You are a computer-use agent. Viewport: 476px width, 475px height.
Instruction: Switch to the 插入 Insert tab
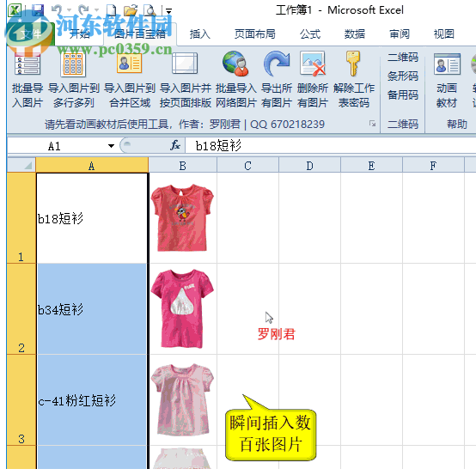(199, 34)
